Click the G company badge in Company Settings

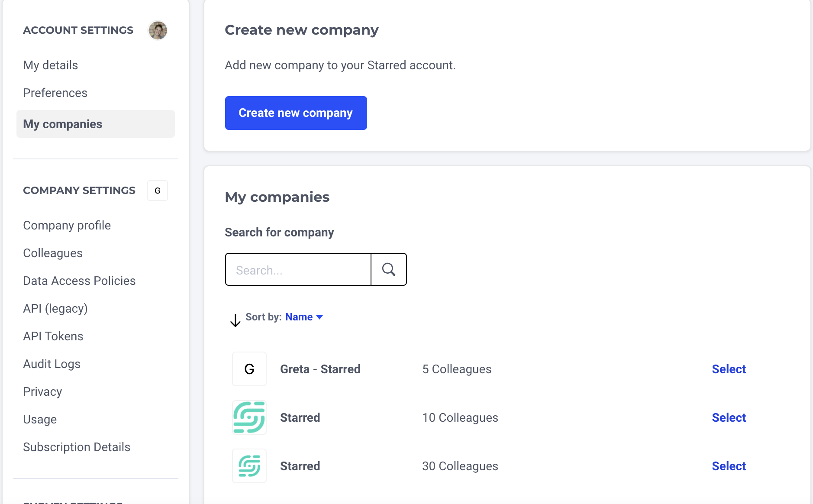click(158, 191)
